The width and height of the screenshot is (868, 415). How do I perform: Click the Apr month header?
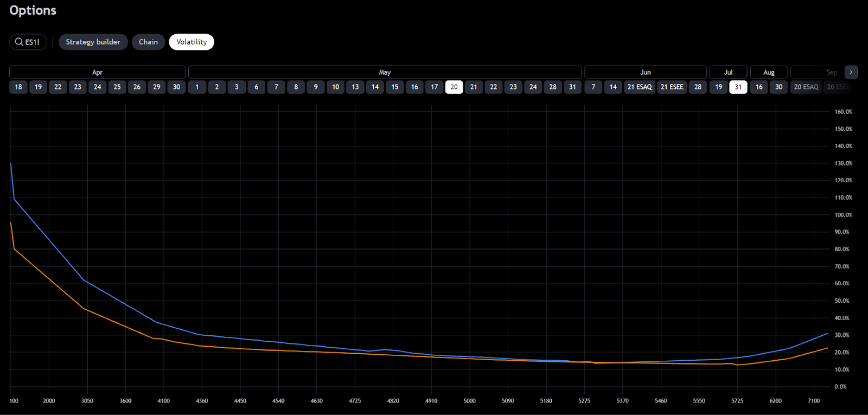pyautogui.click(x=97, y=72)
